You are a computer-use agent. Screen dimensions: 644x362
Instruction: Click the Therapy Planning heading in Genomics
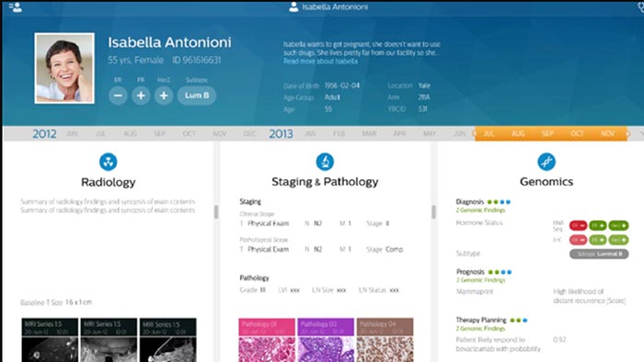point(481,320)
